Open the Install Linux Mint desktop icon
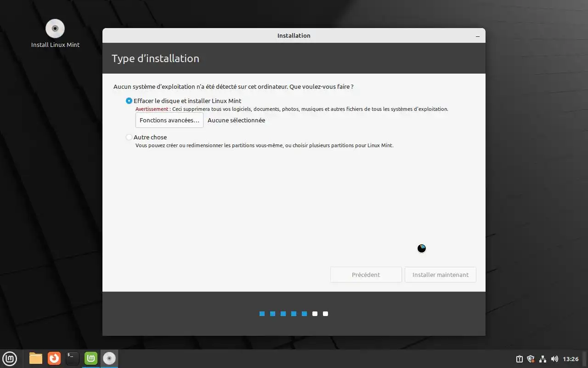 [55, 33]
